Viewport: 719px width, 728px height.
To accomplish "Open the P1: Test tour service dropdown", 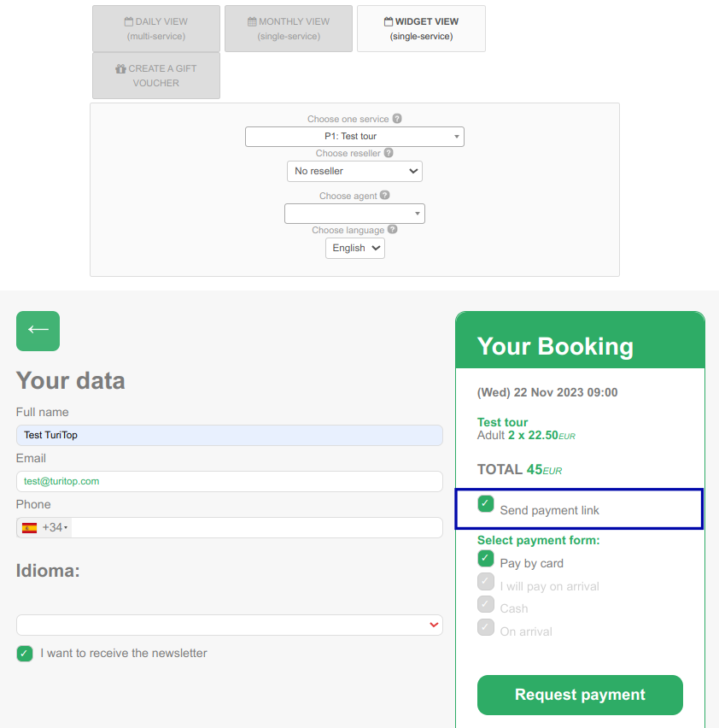I will 354,137.
